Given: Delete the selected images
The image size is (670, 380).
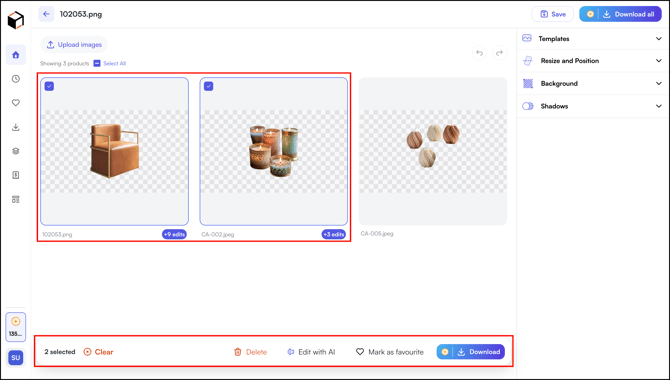Looking at the screenshot, I should coord(250,352).
